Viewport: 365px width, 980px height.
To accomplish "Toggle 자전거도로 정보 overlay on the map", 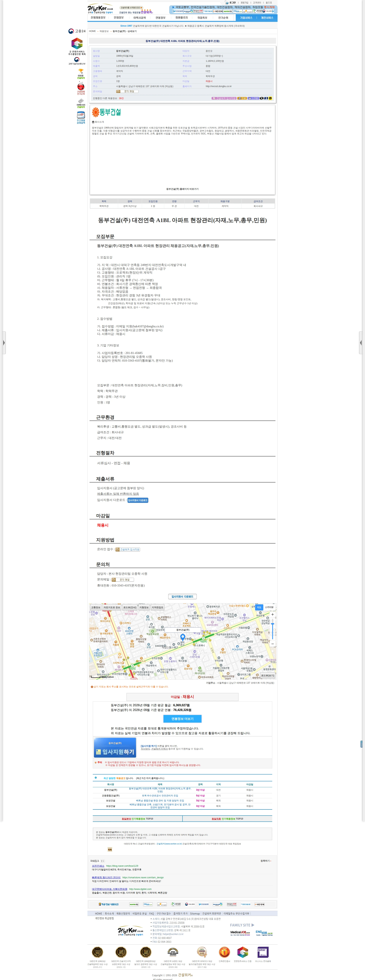I will coord(112,608).
